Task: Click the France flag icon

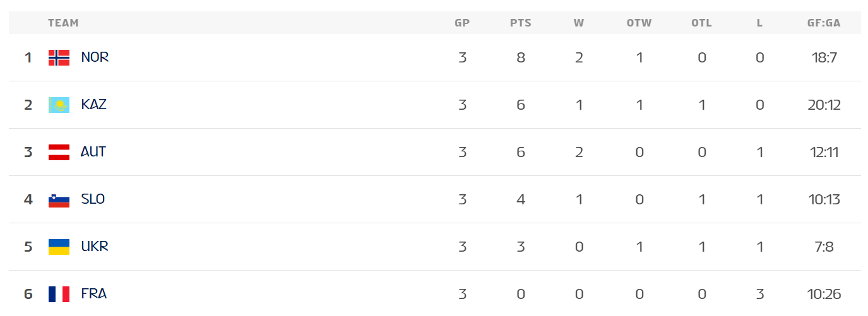Action: tap(59, 294)
